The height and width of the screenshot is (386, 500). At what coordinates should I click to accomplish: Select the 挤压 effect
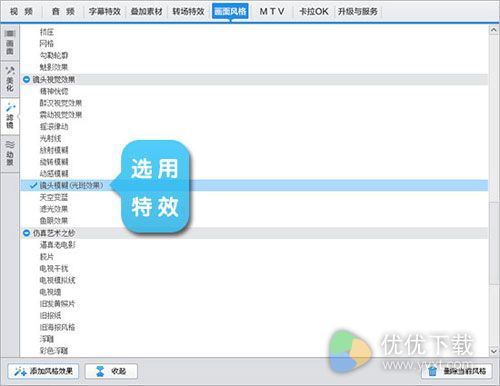pos(46,32)
